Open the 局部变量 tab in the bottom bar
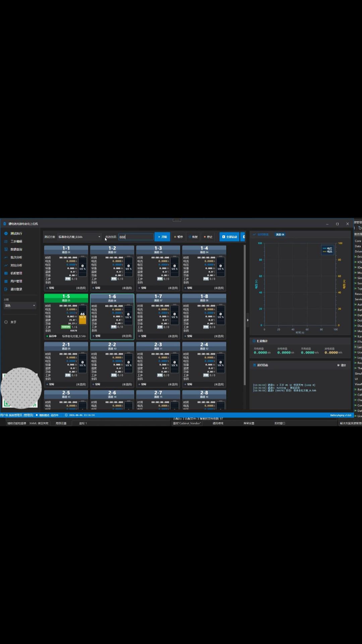 pyautogui.click(x=61, y=423)
